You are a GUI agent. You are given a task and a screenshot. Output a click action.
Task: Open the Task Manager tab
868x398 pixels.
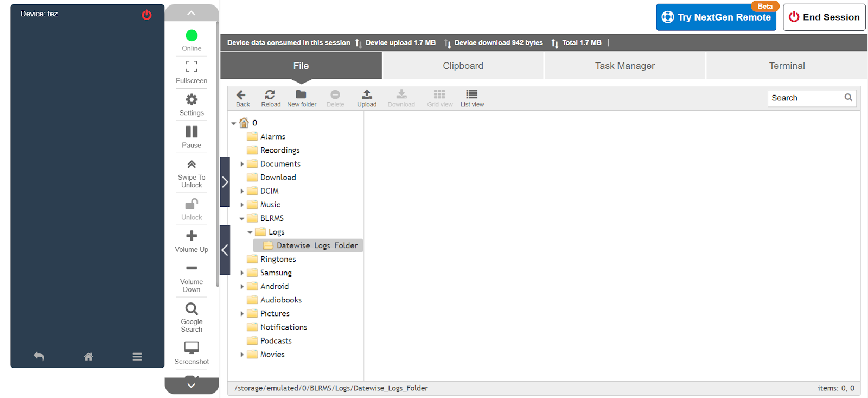point(624,66)
